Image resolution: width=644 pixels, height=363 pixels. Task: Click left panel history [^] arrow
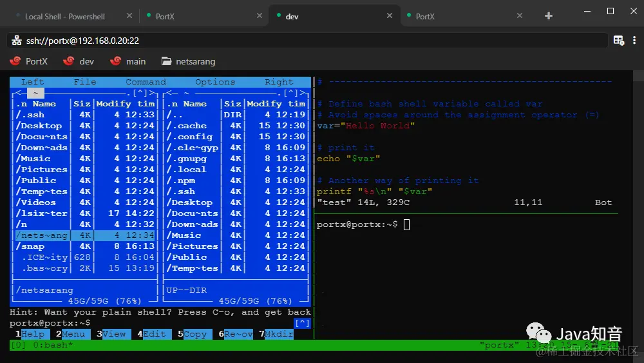(140, 93)
